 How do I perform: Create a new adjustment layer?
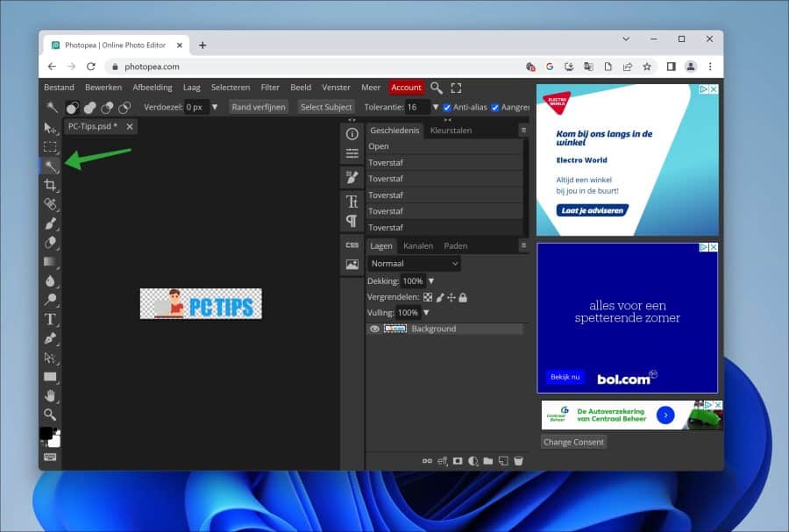click(473, 461)
